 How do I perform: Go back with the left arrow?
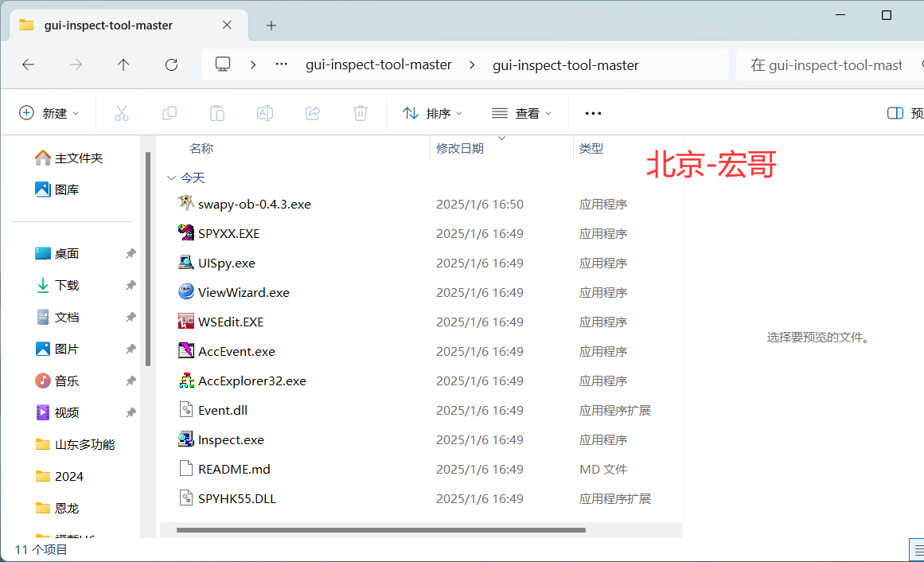(29, 64)
